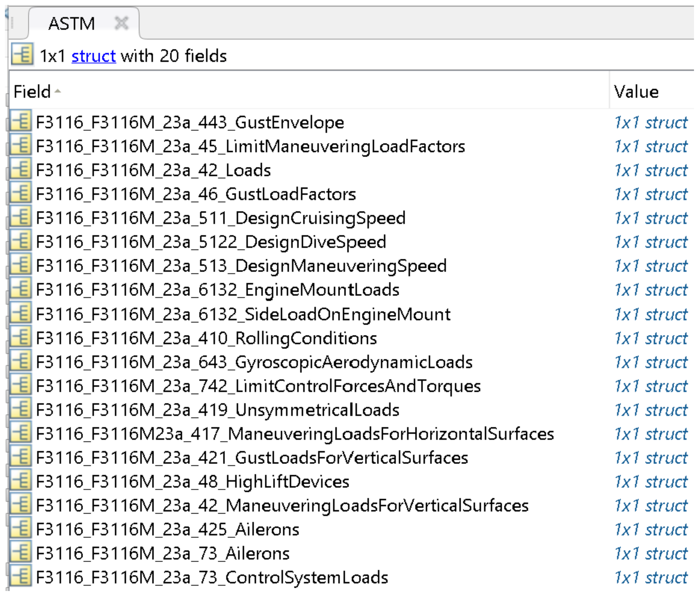Viewport: 700px width, 594px height.
Task: Select field F3116_F3116M_23a_46_GustLoadFactors
Action: (x=196, y=194)
